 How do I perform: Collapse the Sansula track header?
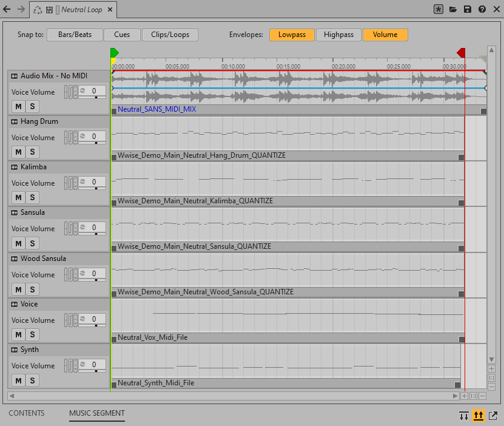point(15,213)
